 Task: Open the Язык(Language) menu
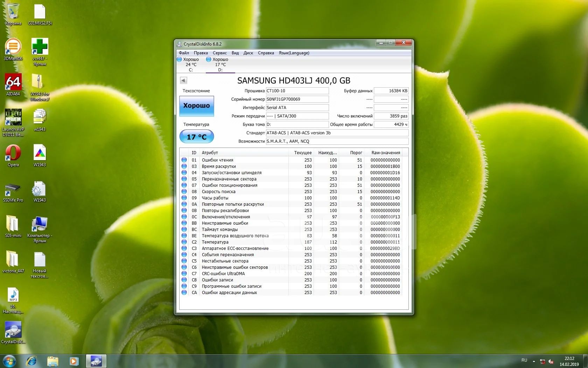[x=294, y=53]
